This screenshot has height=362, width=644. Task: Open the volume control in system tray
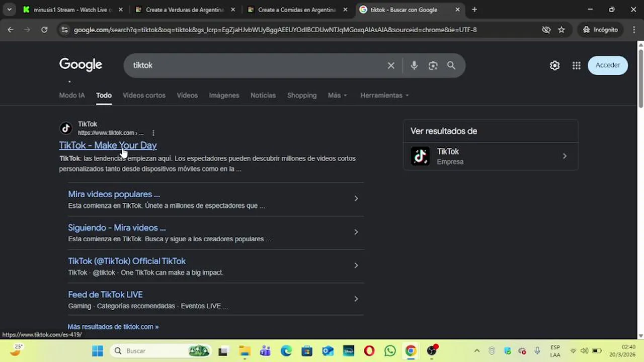(584, 350)
